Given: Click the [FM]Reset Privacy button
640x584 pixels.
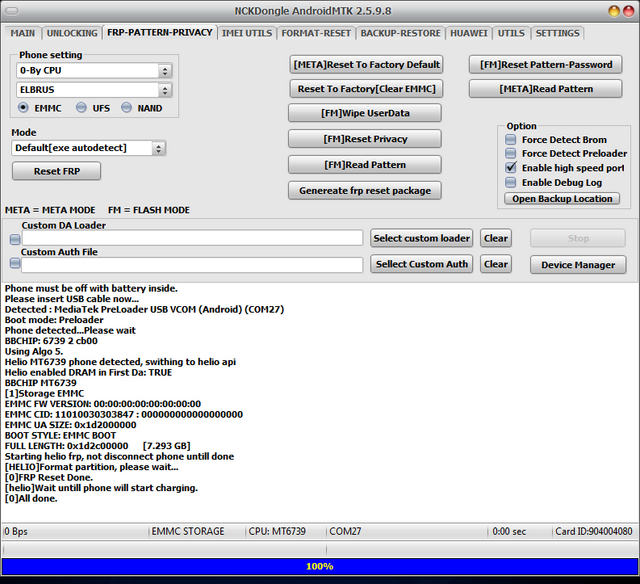Looking at the screenshot, I should click(365, 139).
